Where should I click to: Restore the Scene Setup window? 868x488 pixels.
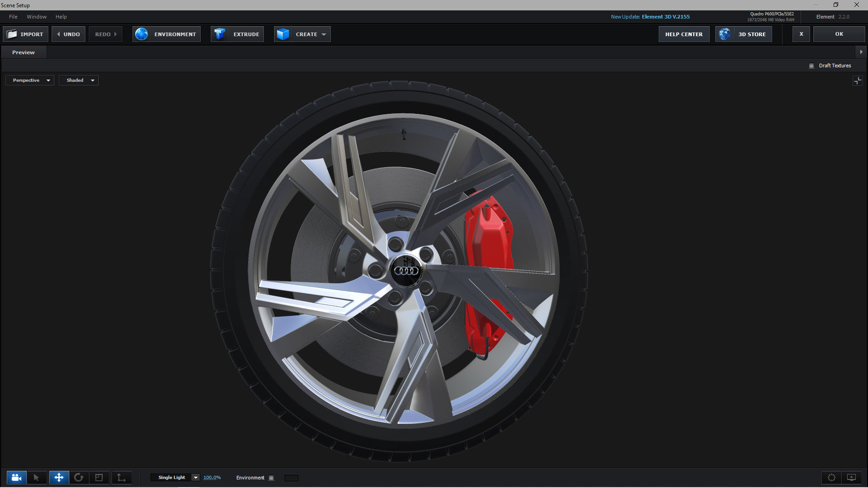point(836,5)
